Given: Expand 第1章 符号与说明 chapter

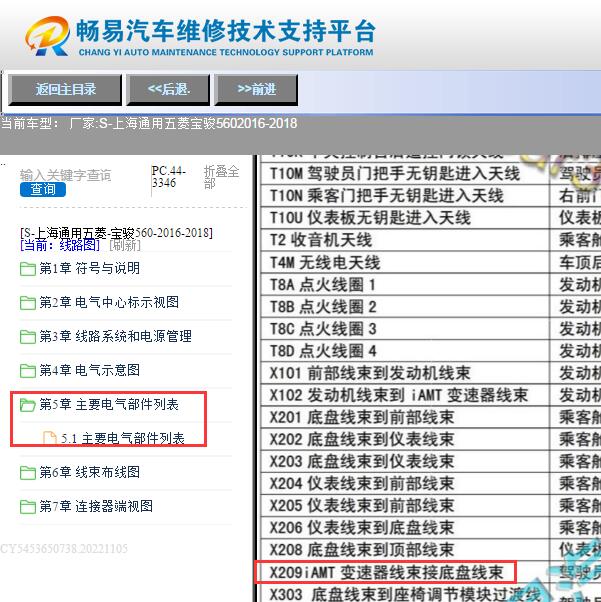Looking at the screenshot, I should pyautogui.click(x=89, y=268).
